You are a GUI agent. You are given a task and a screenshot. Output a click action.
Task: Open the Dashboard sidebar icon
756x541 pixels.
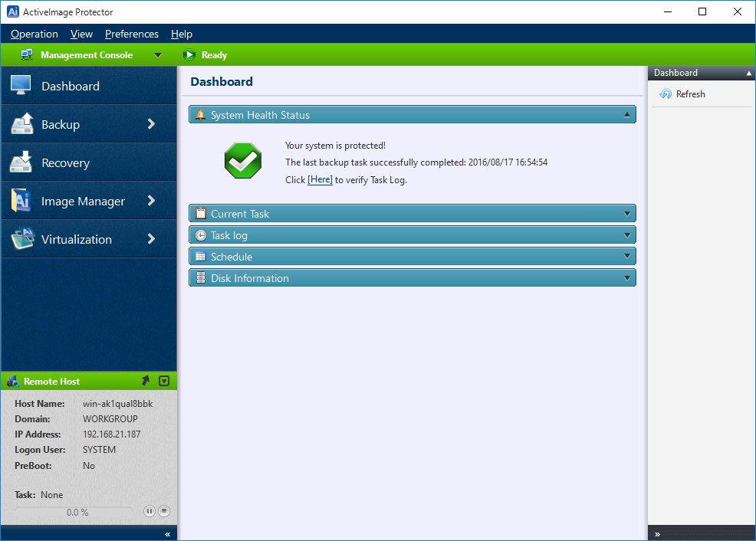(21, 86)
